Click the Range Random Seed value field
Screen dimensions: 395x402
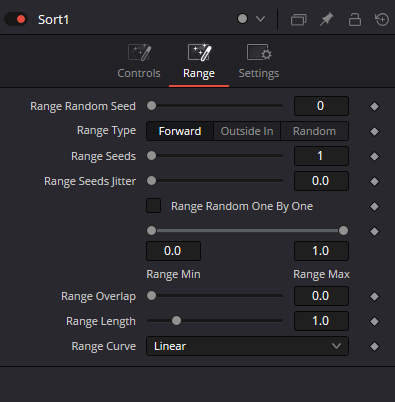point(321,106)
